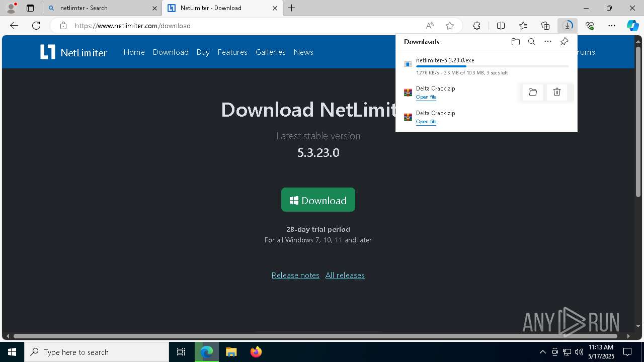Open downloads folder icon in Downloads header
644x362 pixels.
click(515, 42)
